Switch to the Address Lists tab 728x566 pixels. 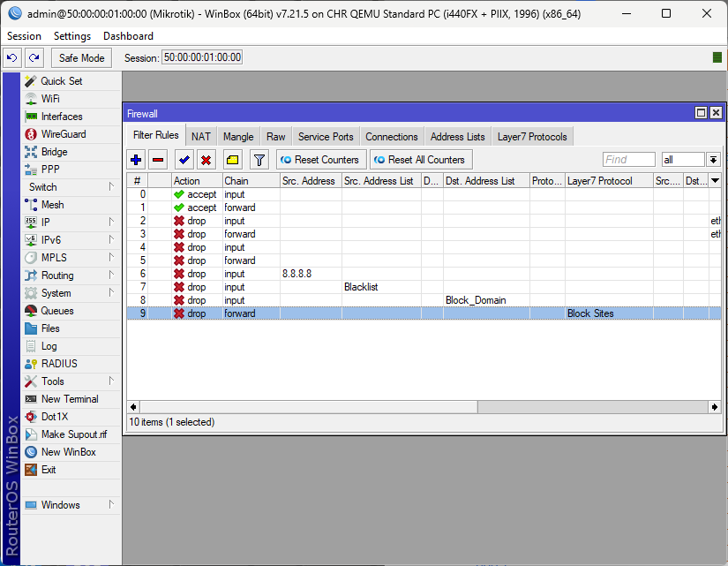(457, 137)
